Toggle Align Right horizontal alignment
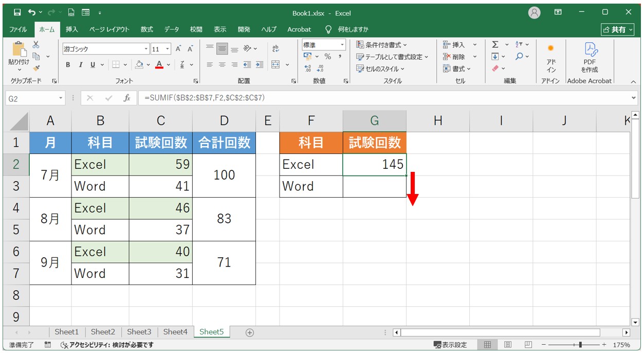Image resolution: width=644 pixels, height=353 pixels. click(234, 65)
